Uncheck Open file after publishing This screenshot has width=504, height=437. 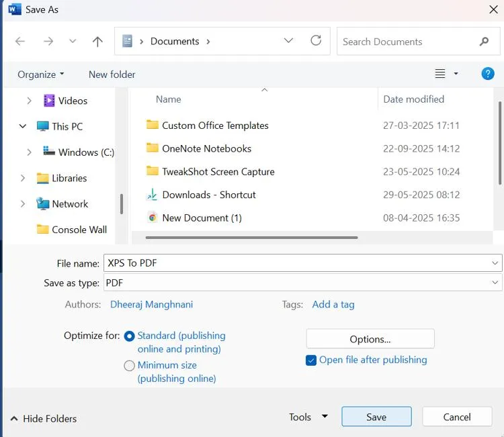click(x=311, y=360)
